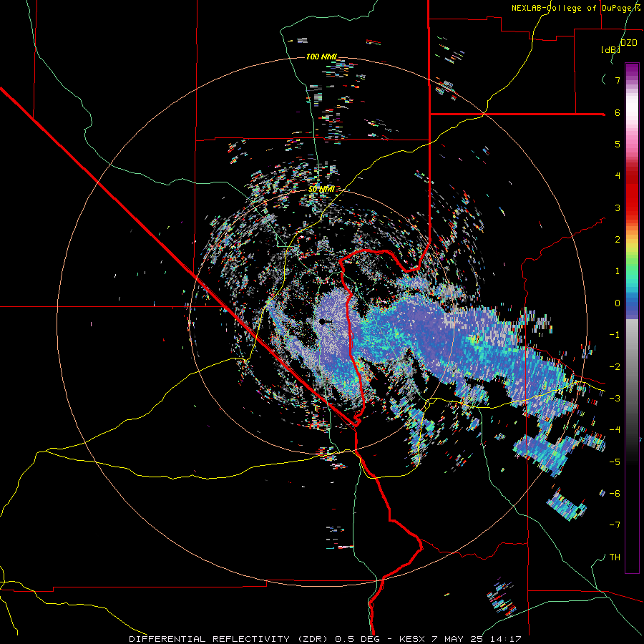Click the black radar site marker at center
Image resolution: width=644 pixels, height=644 pixels.
[323, 321]
